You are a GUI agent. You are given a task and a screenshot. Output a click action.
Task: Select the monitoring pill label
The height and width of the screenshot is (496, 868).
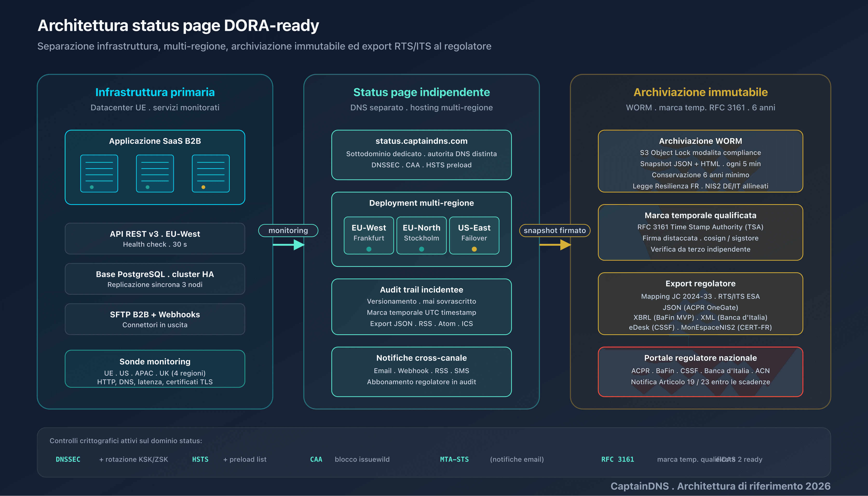tap(288, 230)
